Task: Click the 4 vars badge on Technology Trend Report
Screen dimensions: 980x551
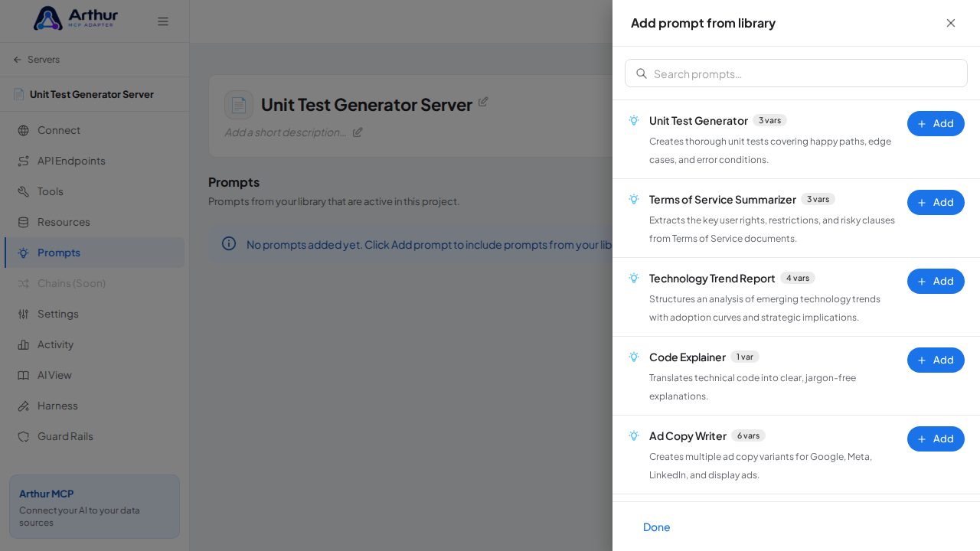Action: [798, 278]
